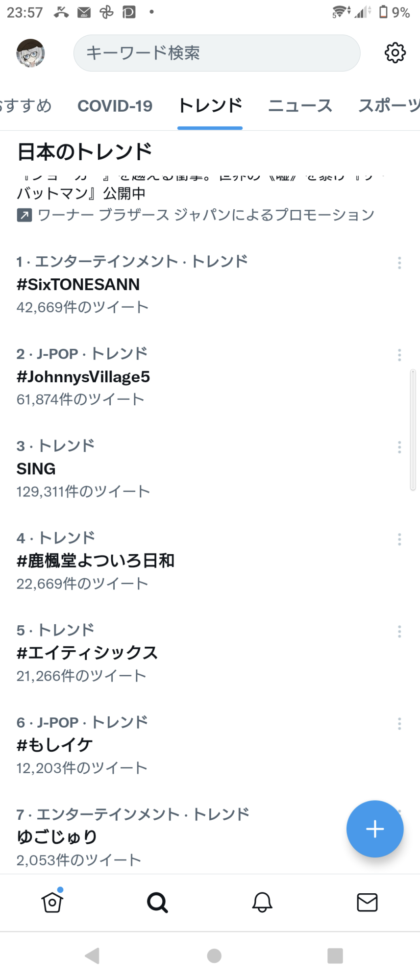Open the ワーナー ブラザース ジャパン promotion link

pyautogui.click(x=206, y=215)
